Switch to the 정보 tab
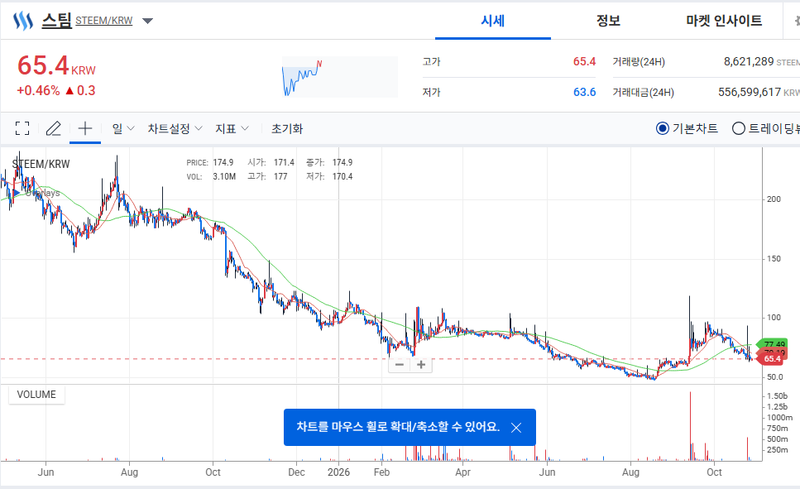The image size is (800, 489). (608, 21)
